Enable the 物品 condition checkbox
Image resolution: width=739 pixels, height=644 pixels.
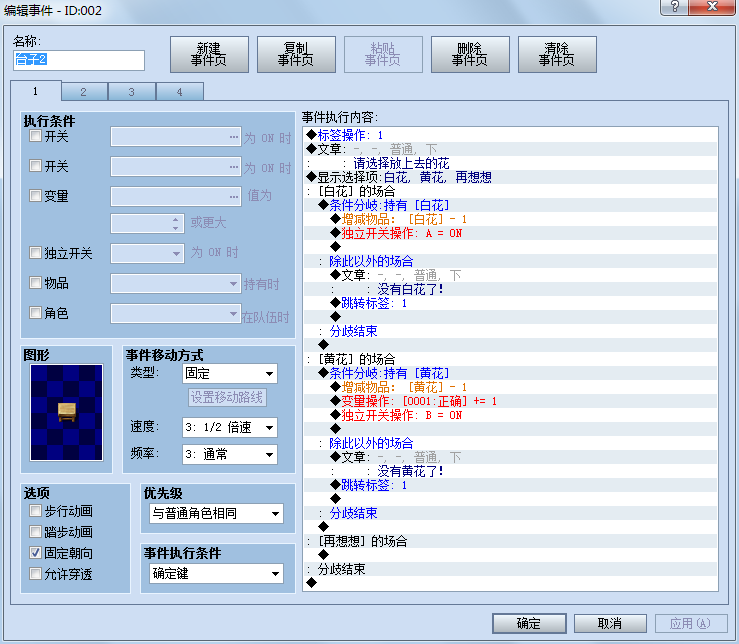coord(35,283)
